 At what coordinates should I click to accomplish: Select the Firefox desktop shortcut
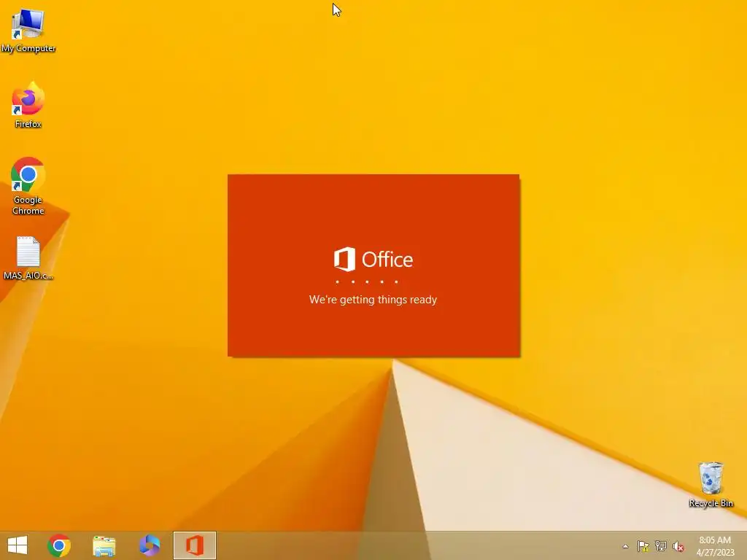click(x=28, y=105)
